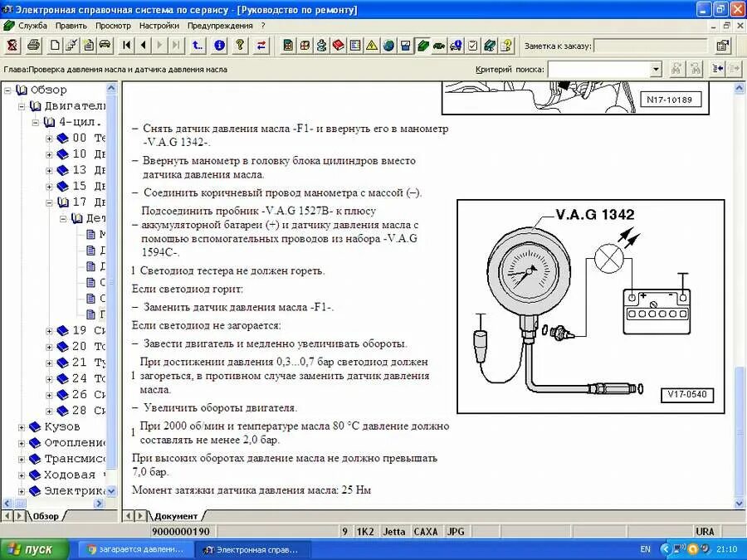
Task: Select the Ходовая tree item
Action: pos(67,475)
